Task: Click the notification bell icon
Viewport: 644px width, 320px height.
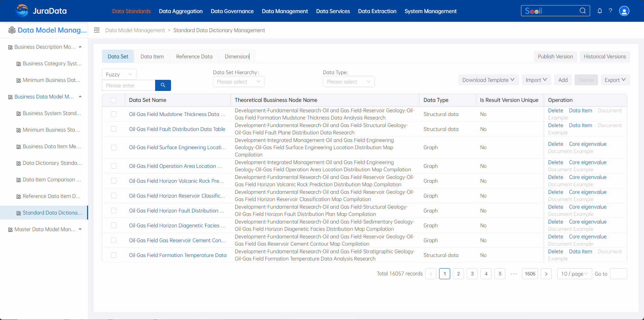Action: click(600, 11)
